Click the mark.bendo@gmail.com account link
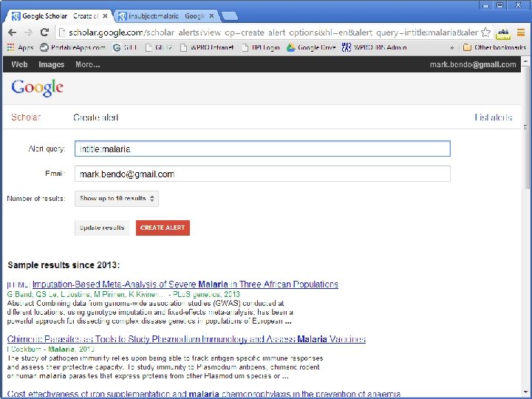 click(473, 64)
